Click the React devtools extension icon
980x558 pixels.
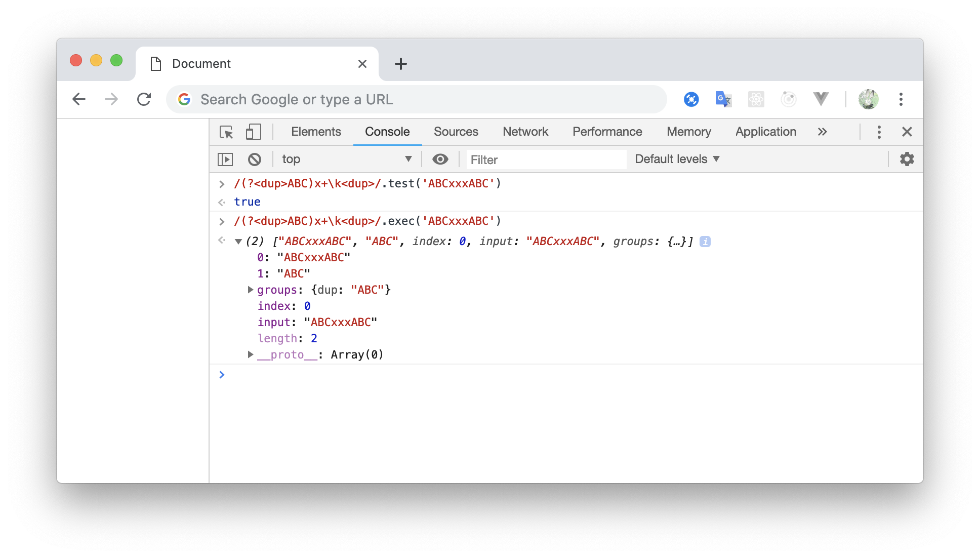[756, 99]
